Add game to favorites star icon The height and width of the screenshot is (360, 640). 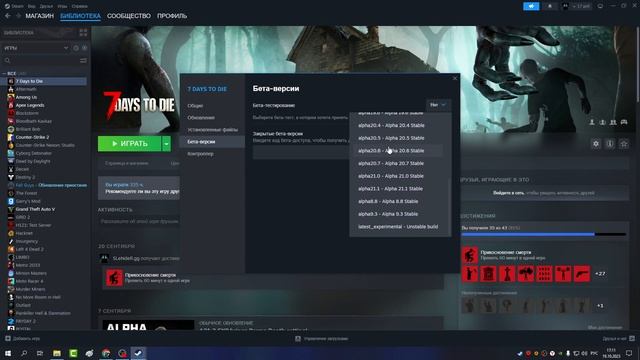[624, 144]
